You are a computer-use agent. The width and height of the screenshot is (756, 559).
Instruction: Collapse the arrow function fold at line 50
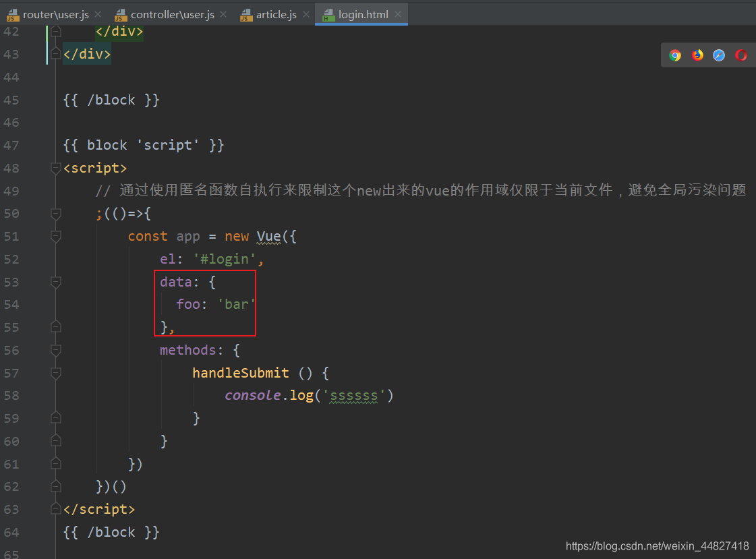(56, 214)
